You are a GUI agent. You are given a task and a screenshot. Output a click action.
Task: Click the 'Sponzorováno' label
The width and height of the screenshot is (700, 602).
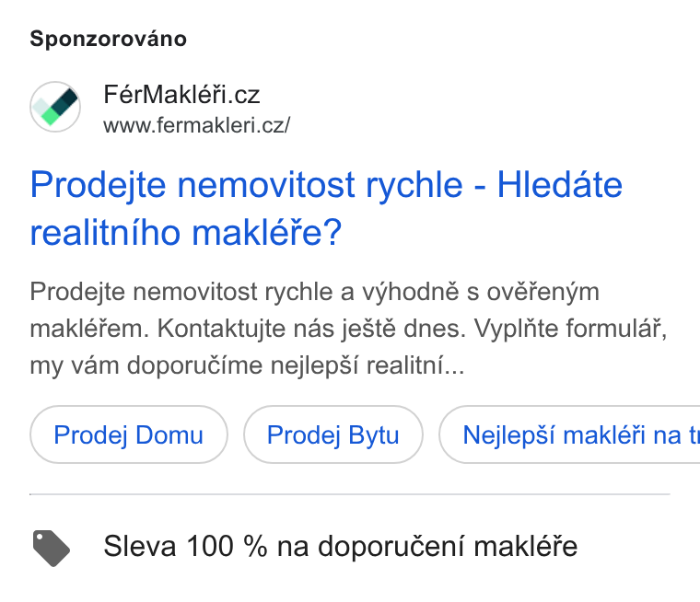[109, 39]
